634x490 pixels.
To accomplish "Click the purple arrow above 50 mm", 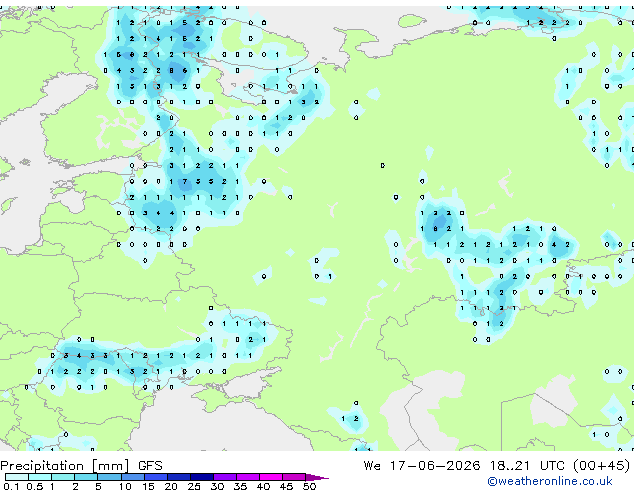I will click(317, 477).
